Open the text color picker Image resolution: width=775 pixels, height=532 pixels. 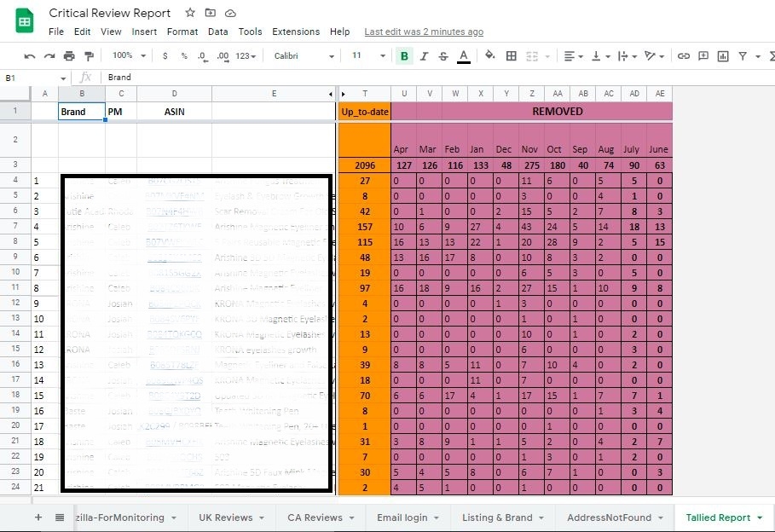(x=464, y=56)
